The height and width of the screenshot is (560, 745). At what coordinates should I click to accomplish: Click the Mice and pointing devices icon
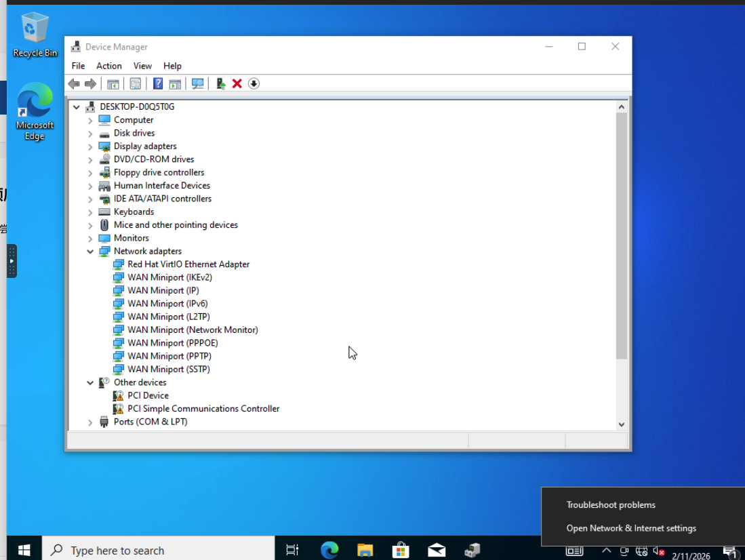(x=104, y=225)
